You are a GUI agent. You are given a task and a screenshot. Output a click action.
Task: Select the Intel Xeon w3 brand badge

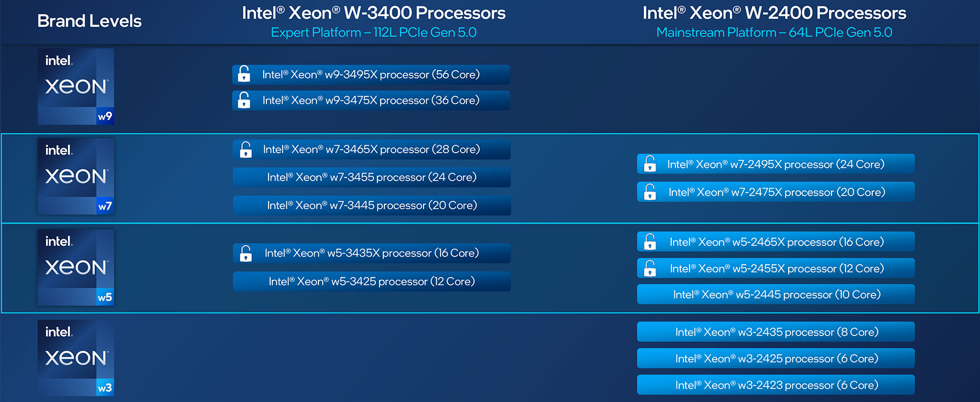click(x=76, y=358)
